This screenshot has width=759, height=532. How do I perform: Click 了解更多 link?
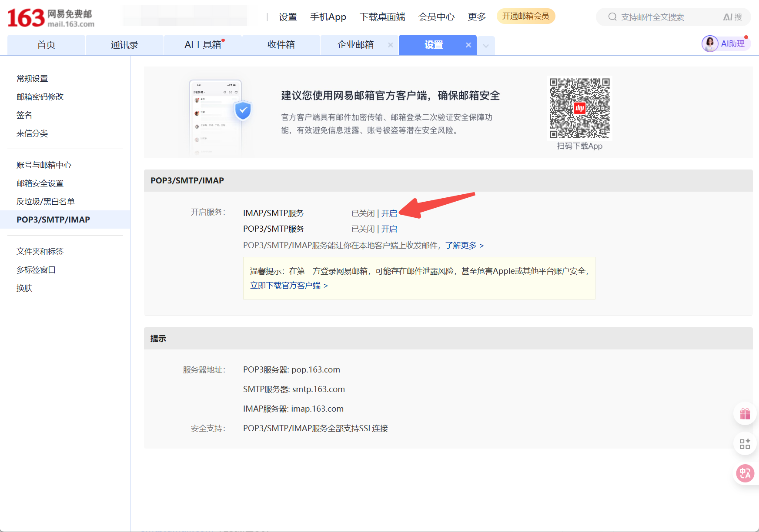tap(464, 246)
